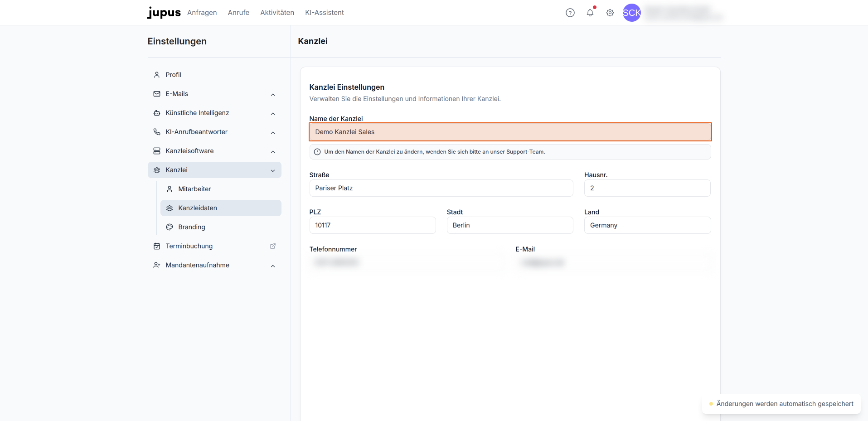This screenshot has width=868, height=421.
Task: Open Mandantenaufnahme settings section
Action: tap(214, 265)
